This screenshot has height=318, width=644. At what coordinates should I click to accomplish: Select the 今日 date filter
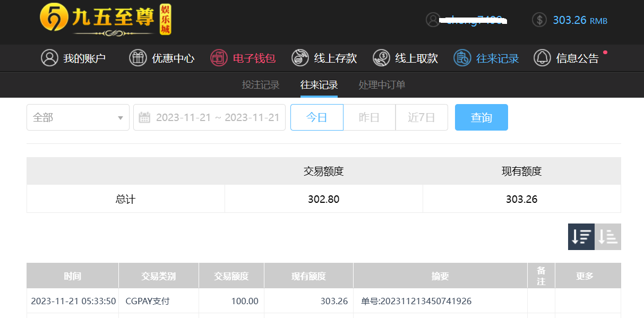tap(317, 117)
